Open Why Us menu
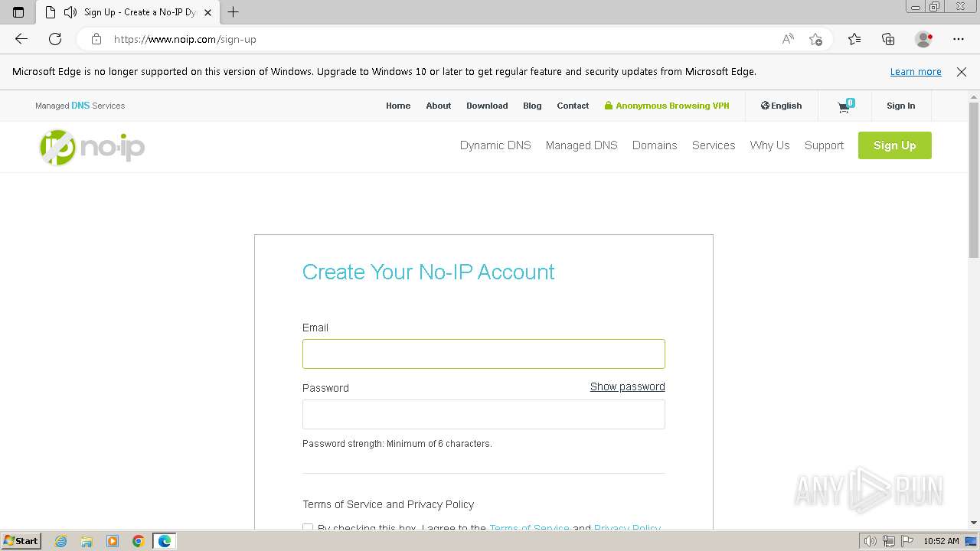The width and height of the screenshot is (980, 551). [769, 145]
